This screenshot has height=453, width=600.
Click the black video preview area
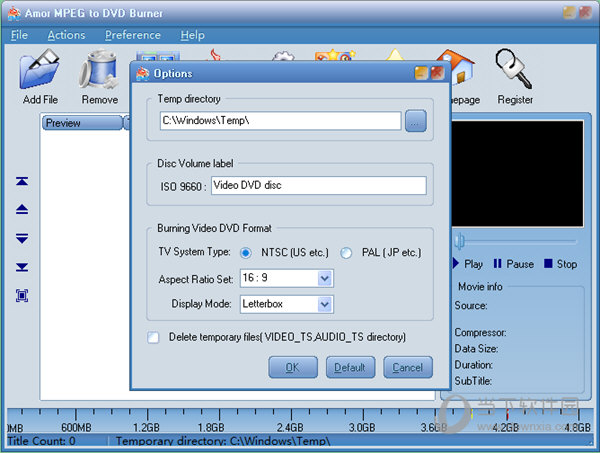coord(517,174)
